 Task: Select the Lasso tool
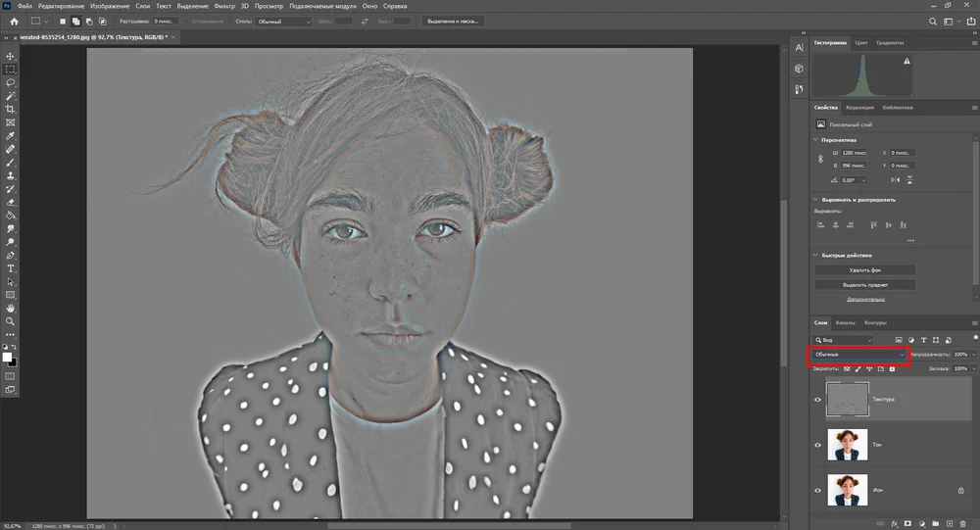(11, 83)
